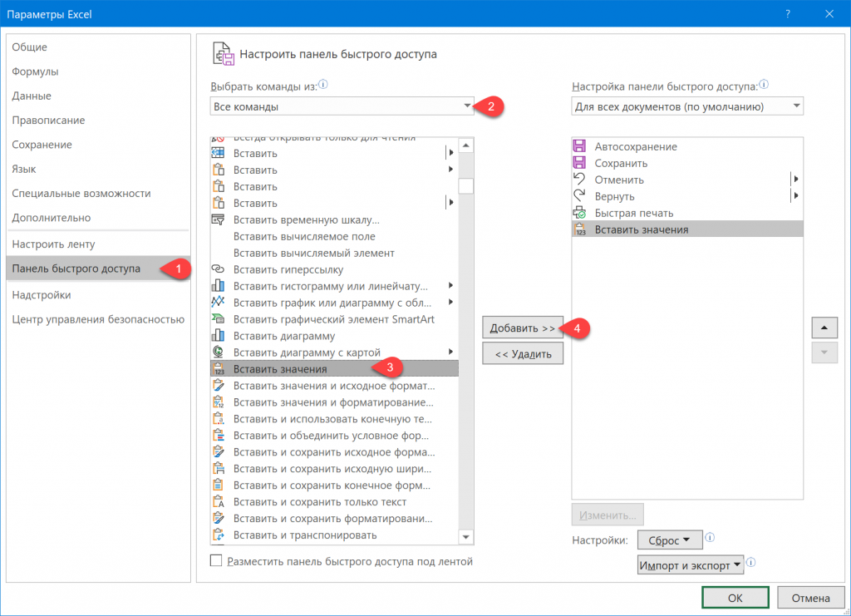Open the Формулы settings section
Viewport: 851px width, 616px height.
[35, 71]
